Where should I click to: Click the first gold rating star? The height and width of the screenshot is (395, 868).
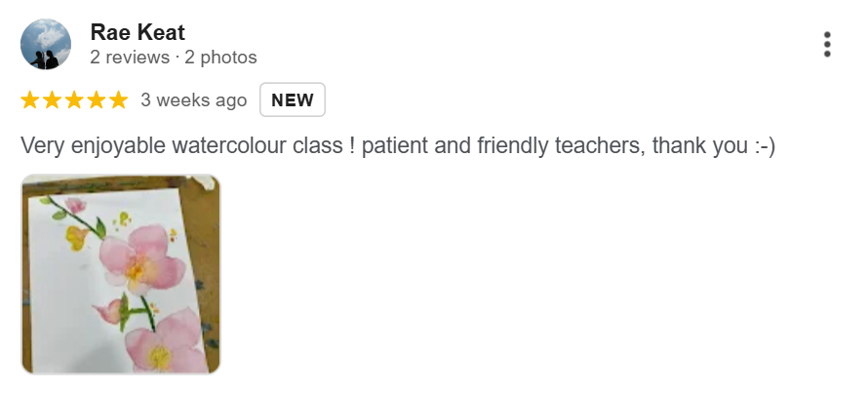[x=30, y=99]
